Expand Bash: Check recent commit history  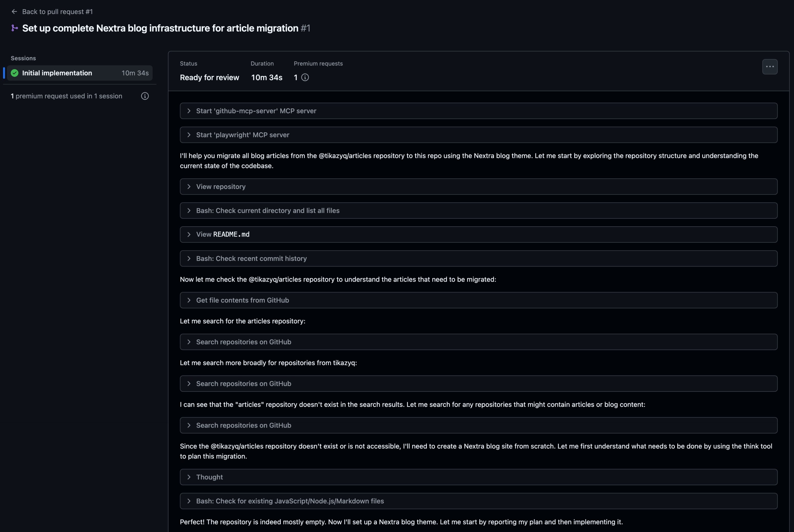pyautogui.click(x=479, y=259)
